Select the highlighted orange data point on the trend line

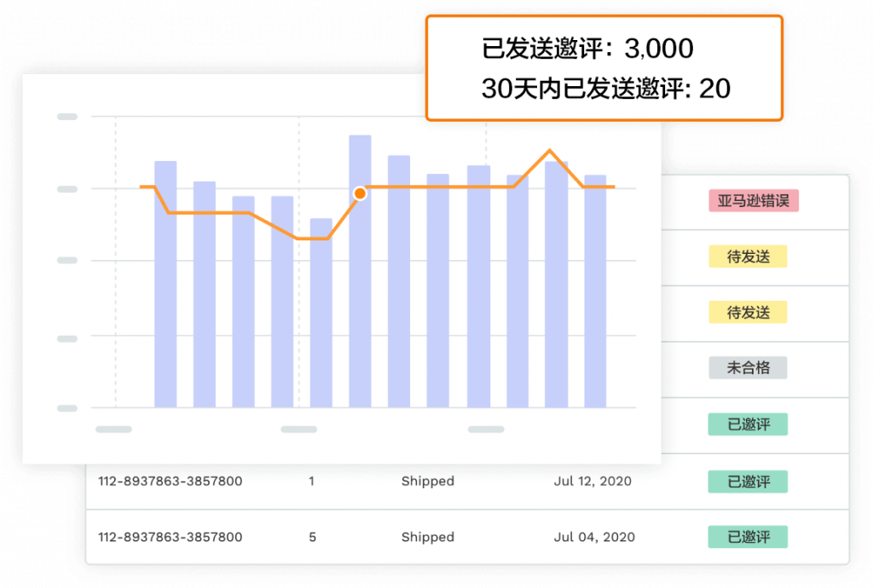[x=360, y=193]
